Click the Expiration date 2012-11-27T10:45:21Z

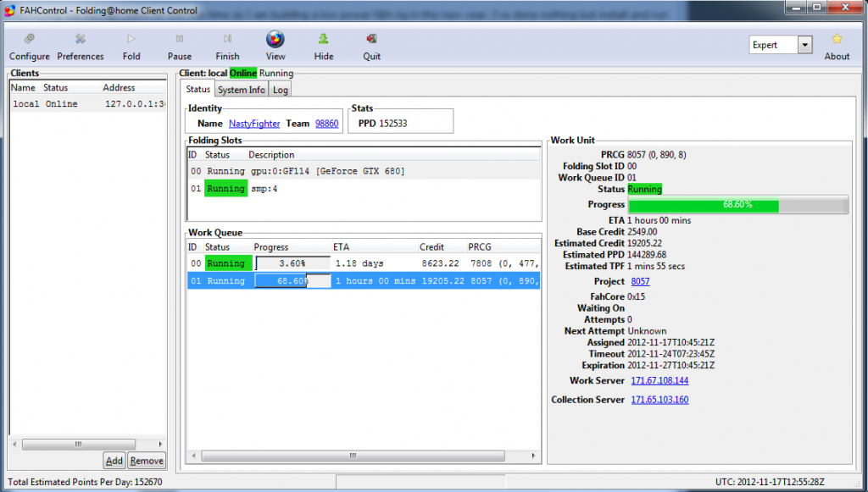click(671, 366)
